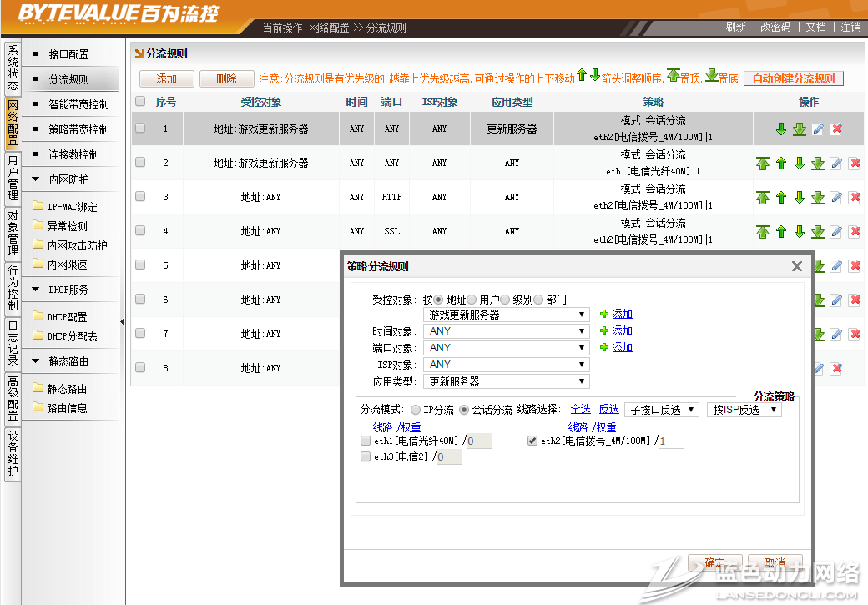The image size is (868, 605).
Task: Check the eth1[电信光纤40M] line checkbox
Action: 365,441
